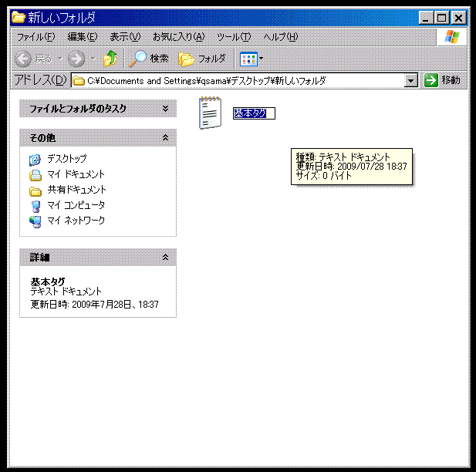Maximize the 新しいフォルダ window

[x=441, y=18]
